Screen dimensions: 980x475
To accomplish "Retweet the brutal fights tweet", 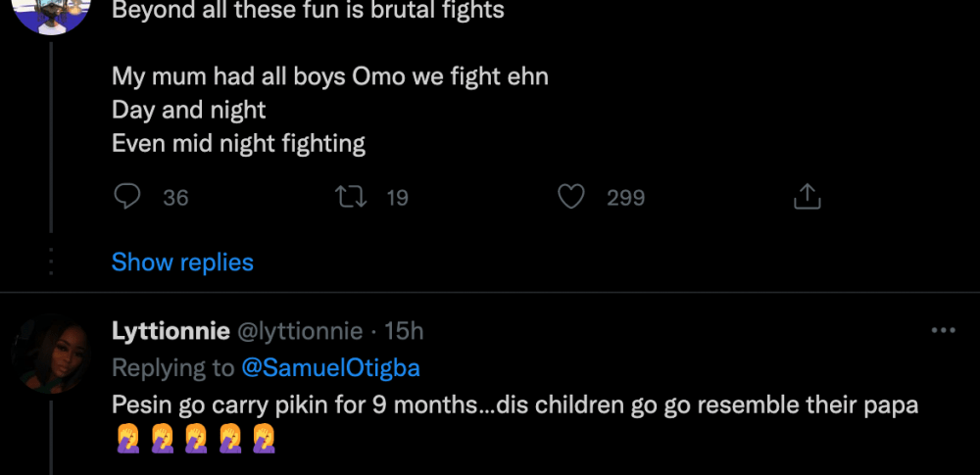I will pos(351,197).
